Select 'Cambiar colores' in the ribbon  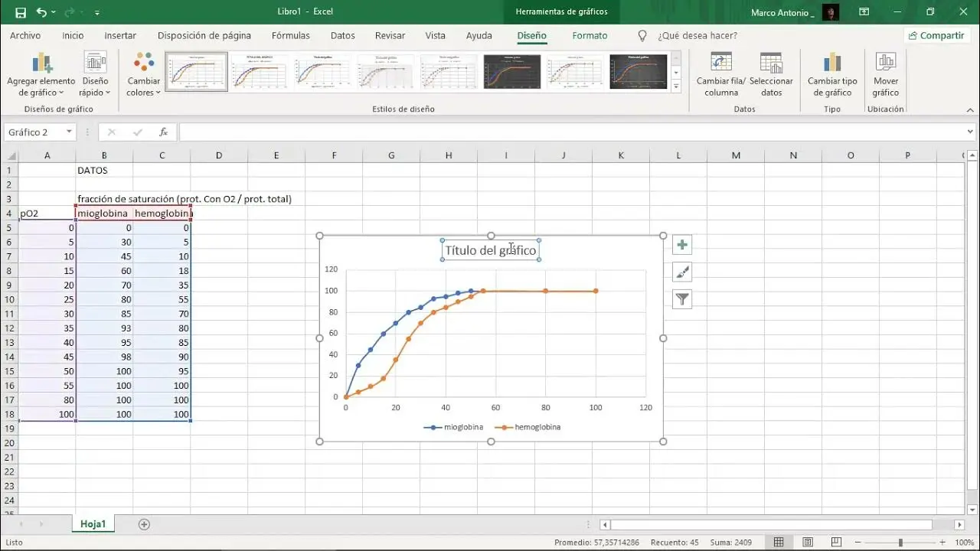pyautogui.click(x=142, y=73)
